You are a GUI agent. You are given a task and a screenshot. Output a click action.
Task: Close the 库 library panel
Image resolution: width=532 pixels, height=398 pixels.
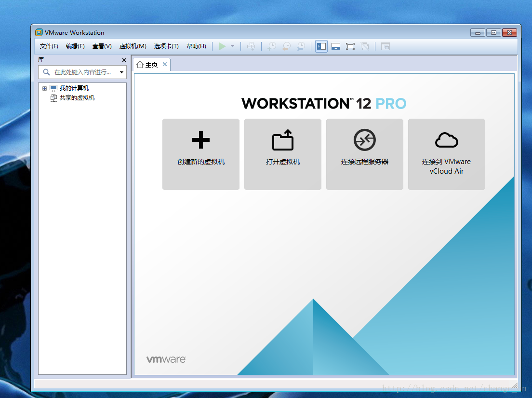[x=124, y=60]
